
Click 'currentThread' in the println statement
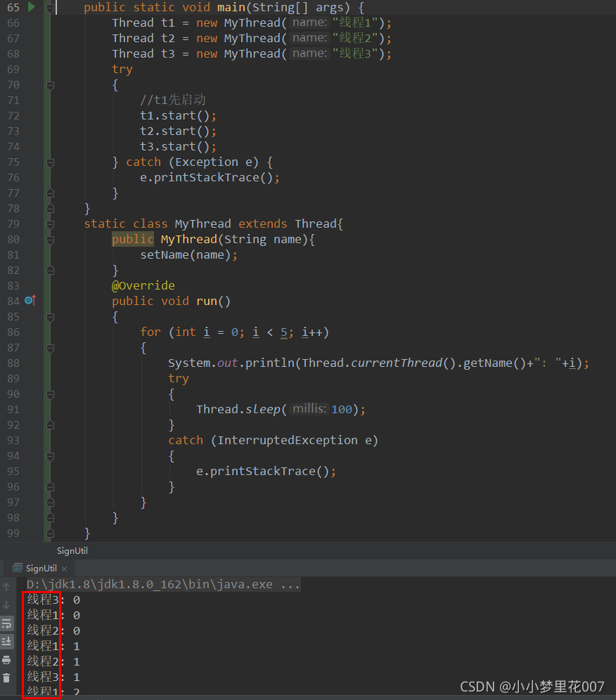click(396, 363)
